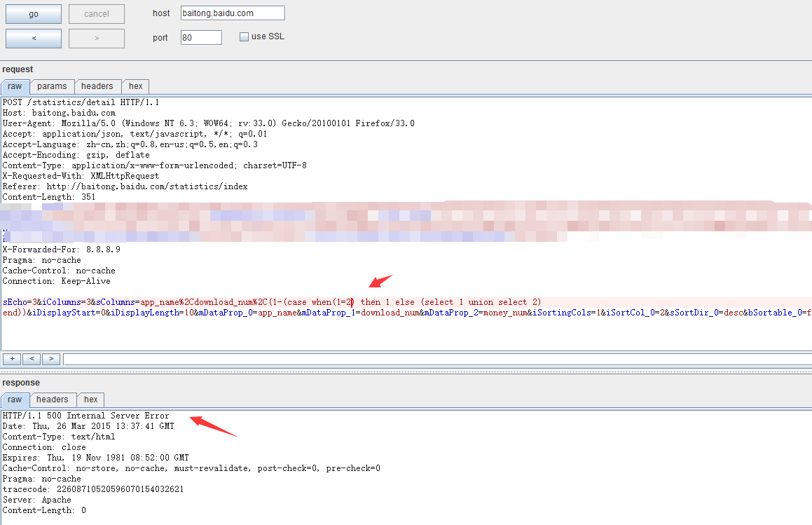Click the Server: Apache line
Viewport: 812px width, 525px height.
click(x=37, y=500)
